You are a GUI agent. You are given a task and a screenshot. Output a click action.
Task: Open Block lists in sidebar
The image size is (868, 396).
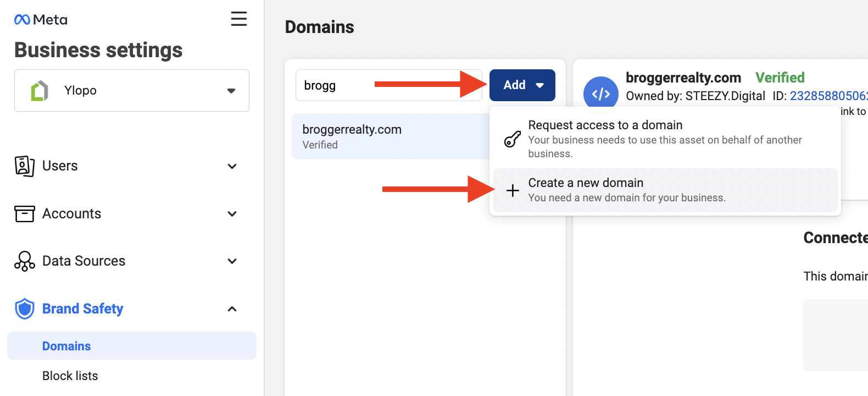70,376
